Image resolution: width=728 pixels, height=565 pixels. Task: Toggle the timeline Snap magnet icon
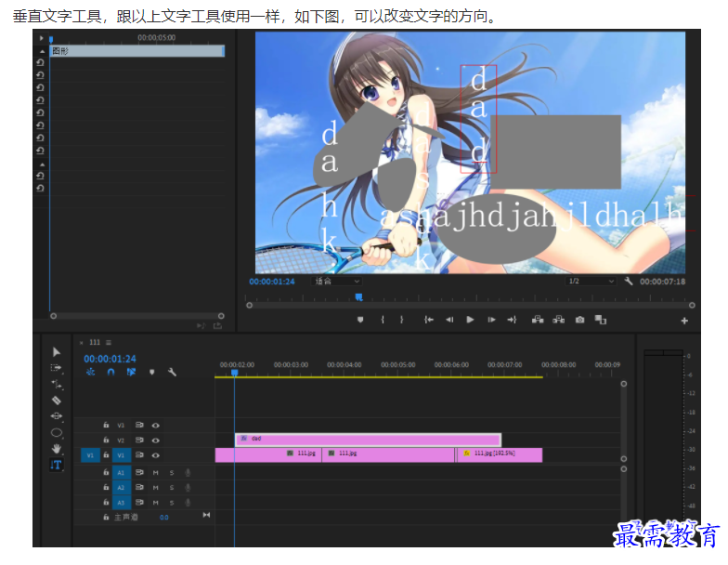pyautogui.click(x=111, y=372)
